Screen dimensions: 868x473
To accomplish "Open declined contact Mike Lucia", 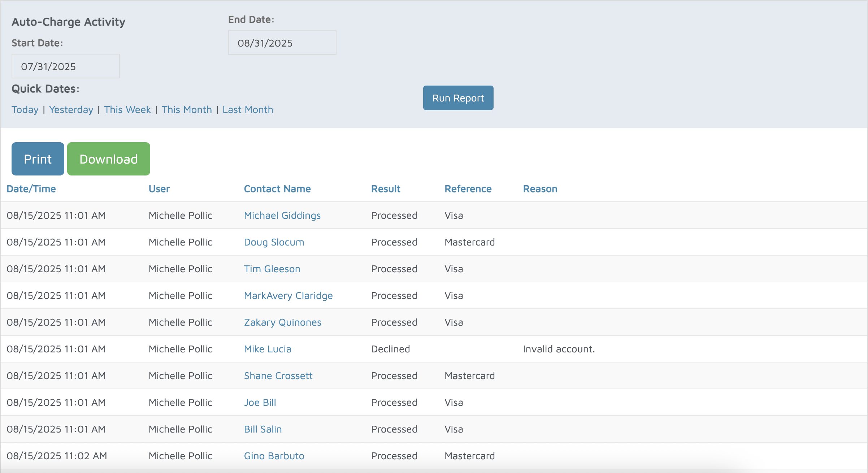I will 267,349.
